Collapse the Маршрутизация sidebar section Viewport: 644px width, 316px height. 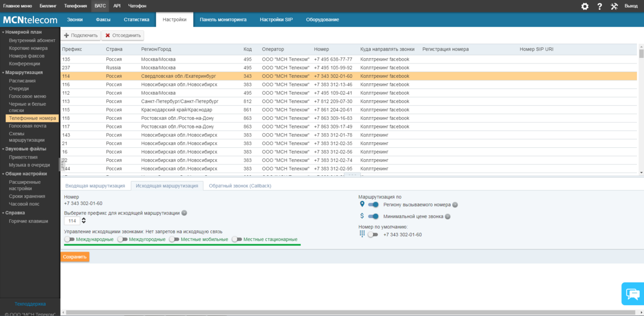point(23,72)
